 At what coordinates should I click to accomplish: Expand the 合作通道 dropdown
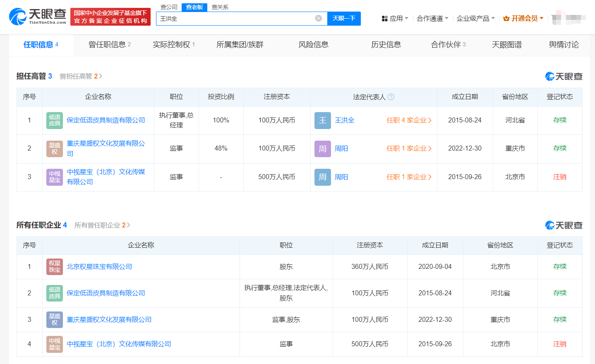click(x=432, y=18)
